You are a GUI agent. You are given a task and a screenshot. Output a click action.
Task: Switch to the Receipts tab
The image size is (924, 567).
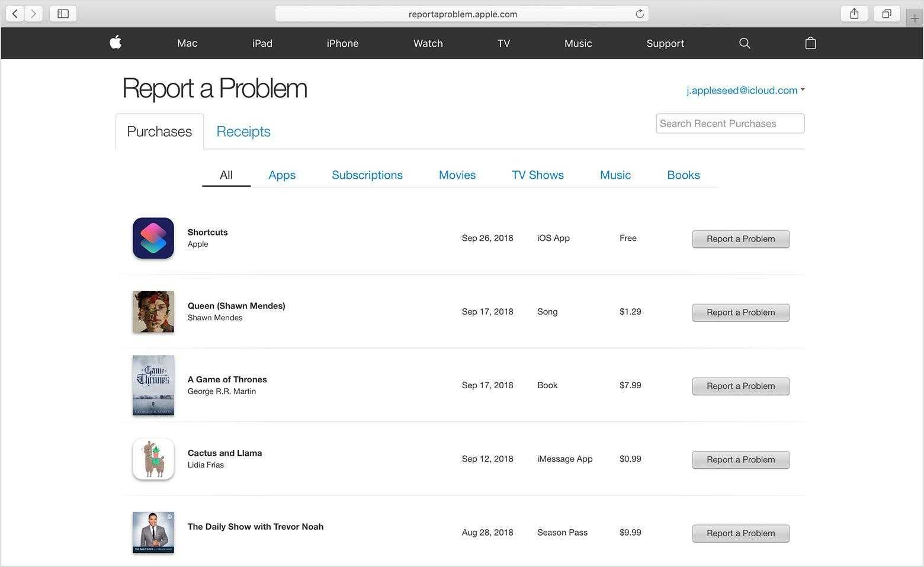[x=243, y=131]
